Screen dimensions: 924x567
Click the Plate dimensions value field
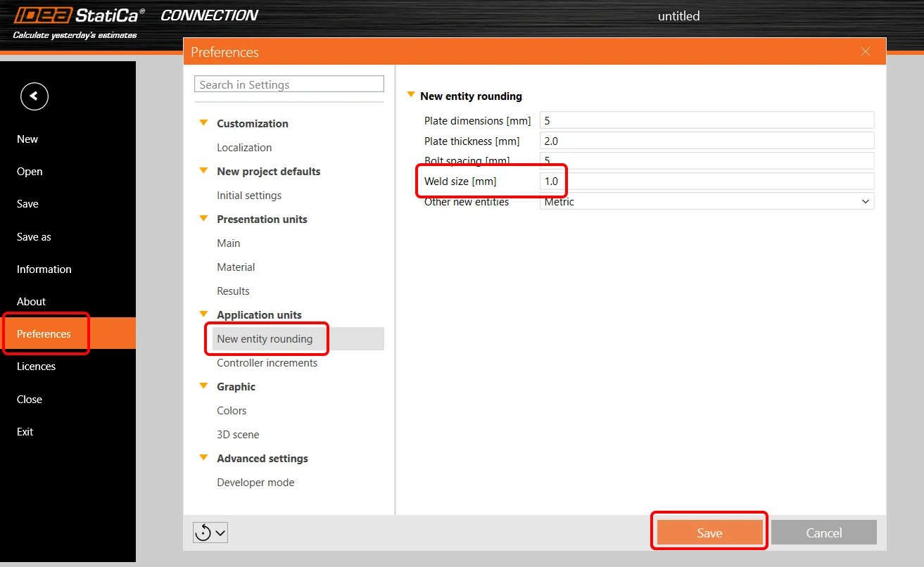coord(707,120)
